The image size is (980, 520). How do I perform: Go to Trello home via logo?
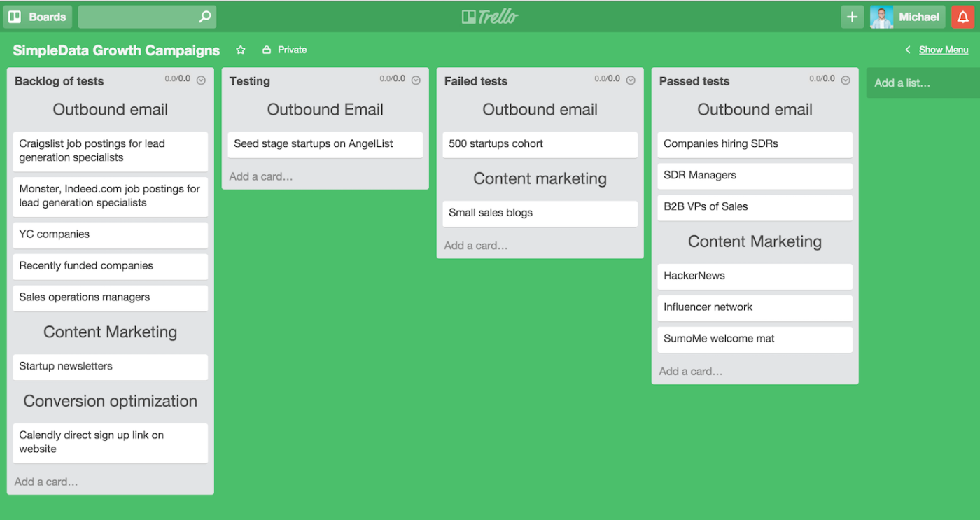pos(490,17)
